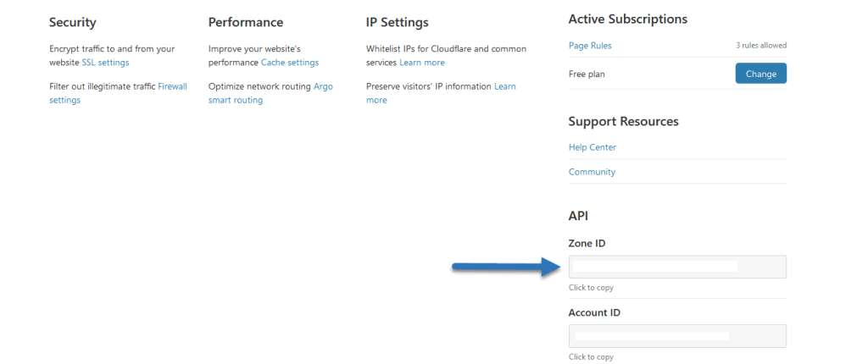
Task: Click Learn more about preserving visitors' IP
Action: [x=441, y=93]
